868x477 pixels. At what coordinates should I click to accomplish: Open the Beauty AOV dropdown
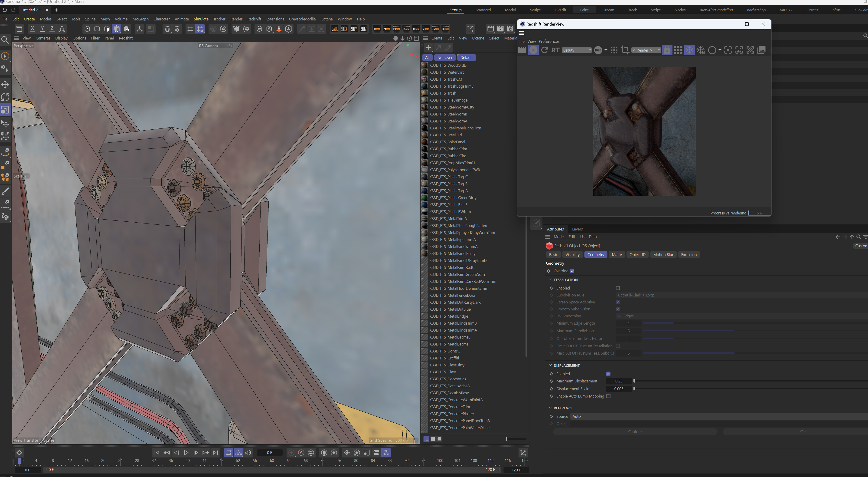577,50
